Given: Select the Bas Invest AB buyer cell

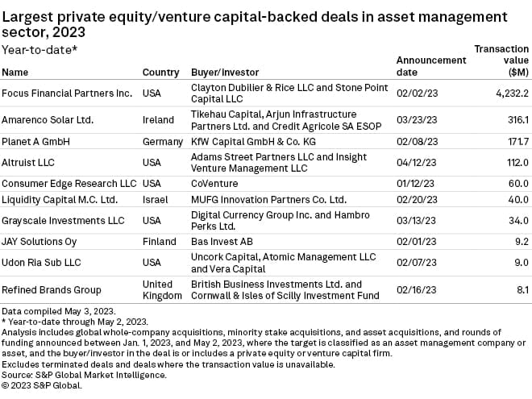Looking at the screenshot, I should click(x=222, y=241).
